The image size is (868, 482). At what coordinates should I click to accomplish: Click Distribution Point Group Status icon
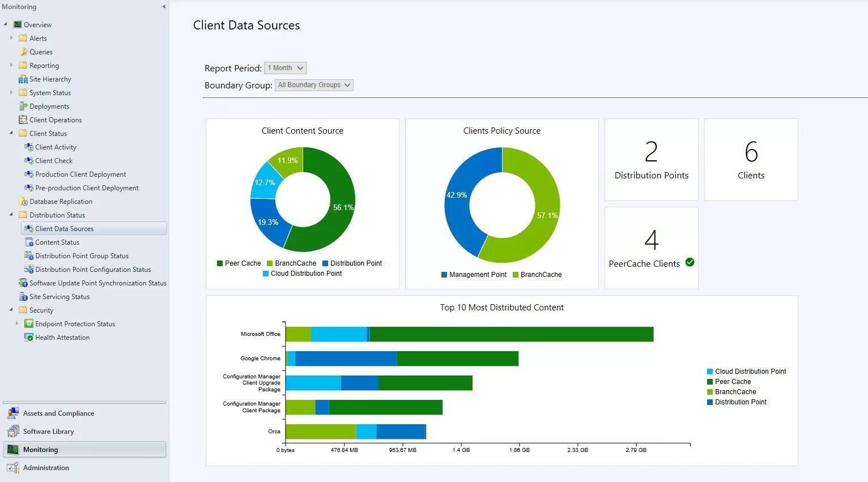pos(29,255)
